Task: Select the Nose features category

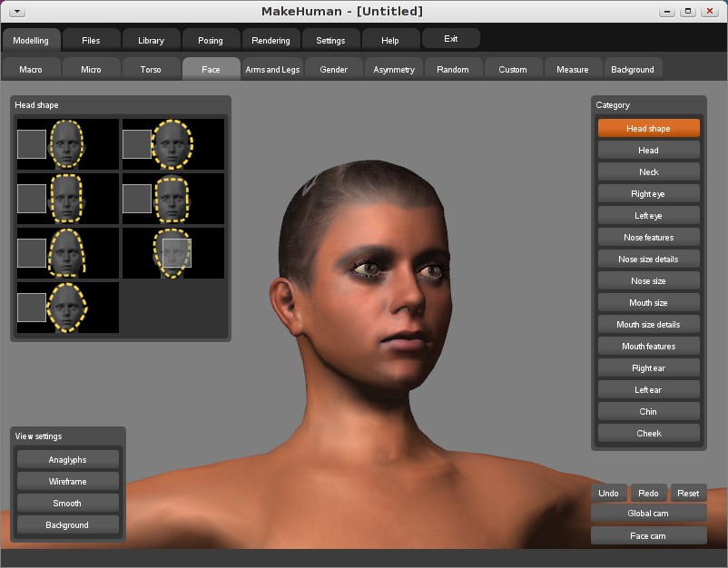Action: pyautogui.click(x=649, y=237)
